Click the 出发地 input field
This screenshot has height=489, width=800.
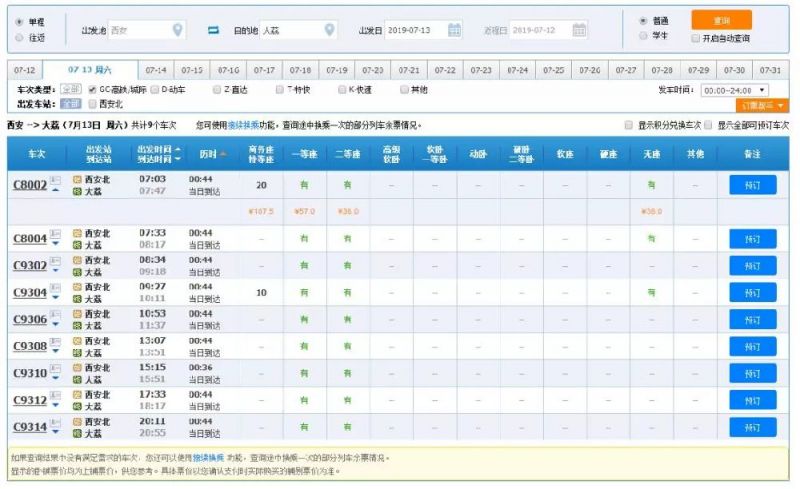point(147,30)
